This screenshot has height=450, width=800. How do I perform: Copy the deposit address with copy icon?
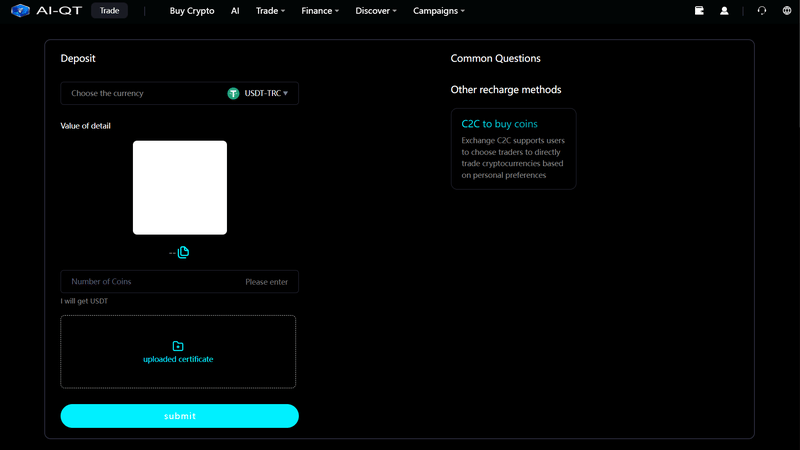183,252
